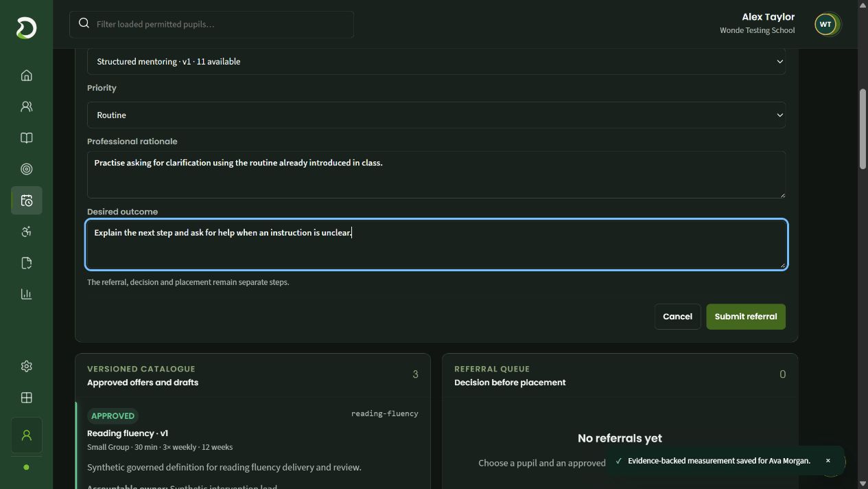Click the Alex Taylor user name
This screenshot has width=868, height=489.
768,16
